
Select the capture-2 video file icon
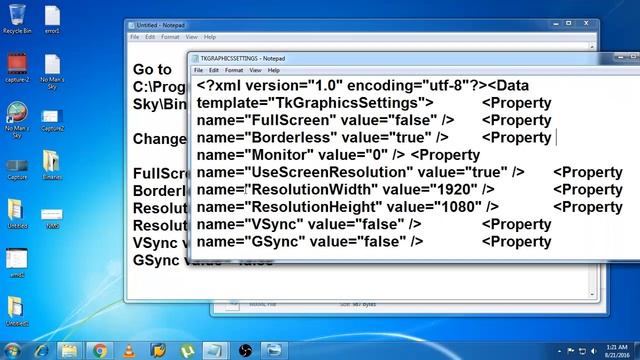coord(17,68)
